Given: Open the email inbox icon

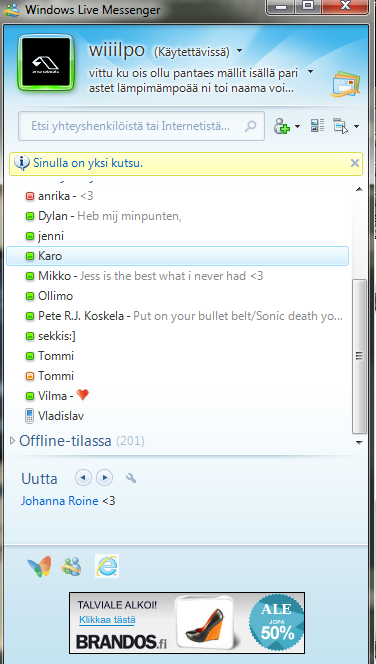Looking at the screenshot, I should pyautogui.click(x=345, y=84).
